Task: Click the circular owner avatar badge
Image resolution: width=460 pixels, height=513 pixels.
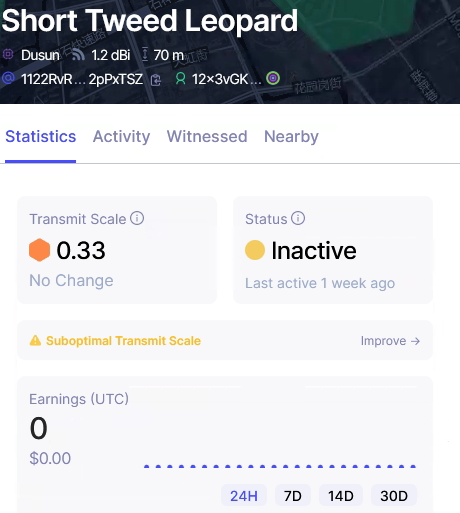Action: tap(273, 78)
